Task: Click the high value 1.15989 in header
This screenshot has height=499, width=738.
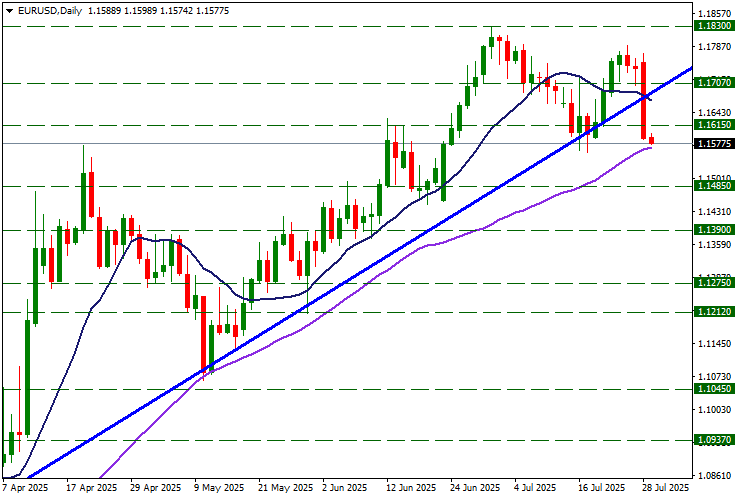Action: point(140,11)
